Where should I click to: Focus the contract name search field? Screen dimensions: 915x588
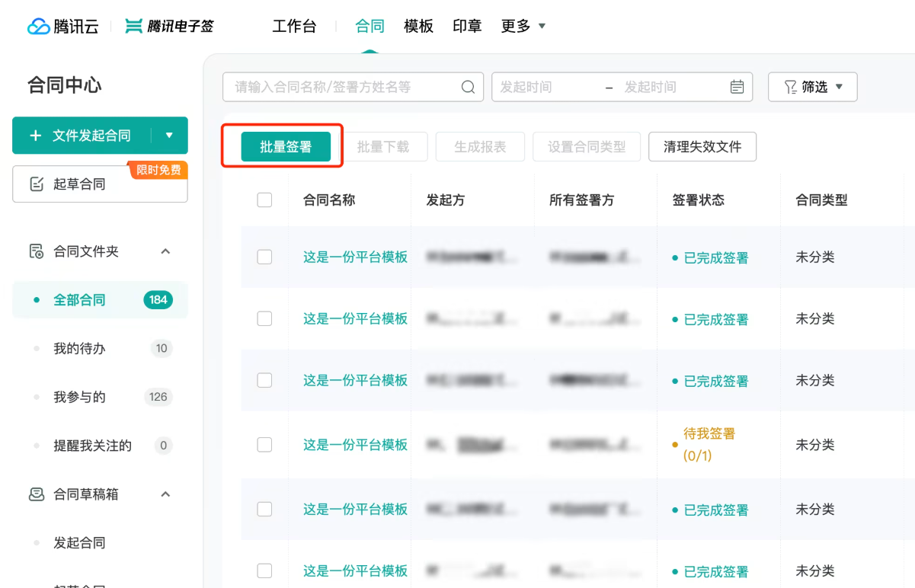pos(353,87)
